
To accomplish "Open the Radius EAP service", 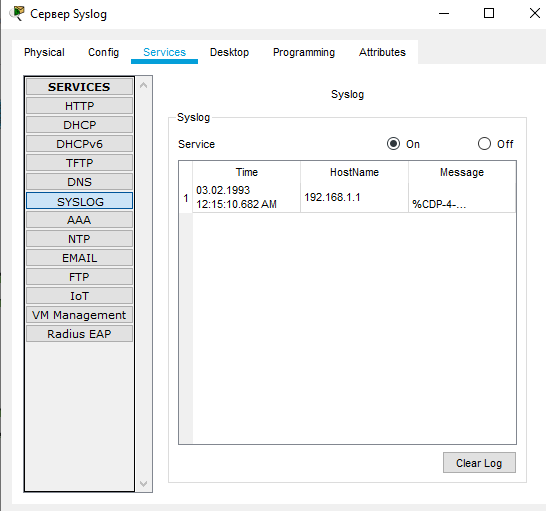I will pyautogui.click(x=79, y=334).
